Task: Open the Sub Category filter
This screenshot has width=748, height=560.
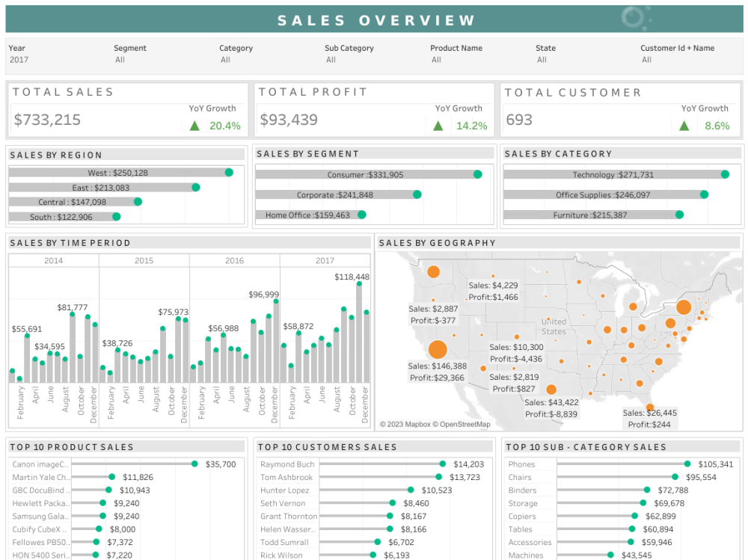Action: tap(329, 60)
